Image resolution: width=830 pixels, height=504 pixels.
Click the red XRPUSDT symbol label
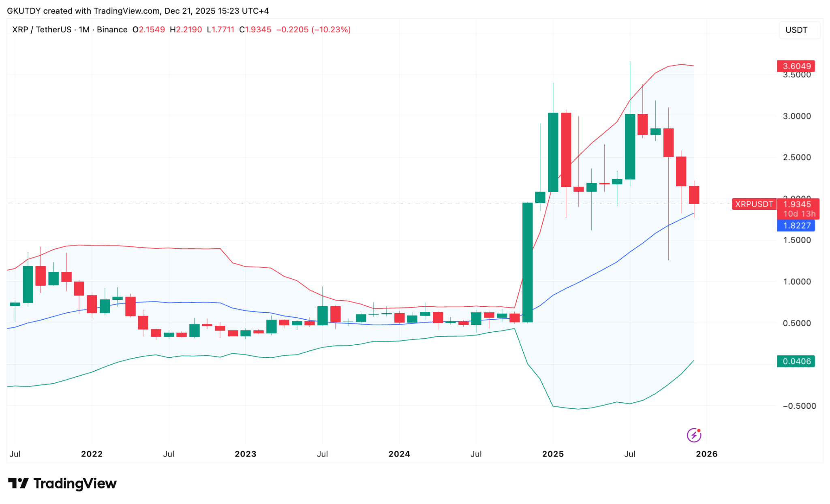753,204
